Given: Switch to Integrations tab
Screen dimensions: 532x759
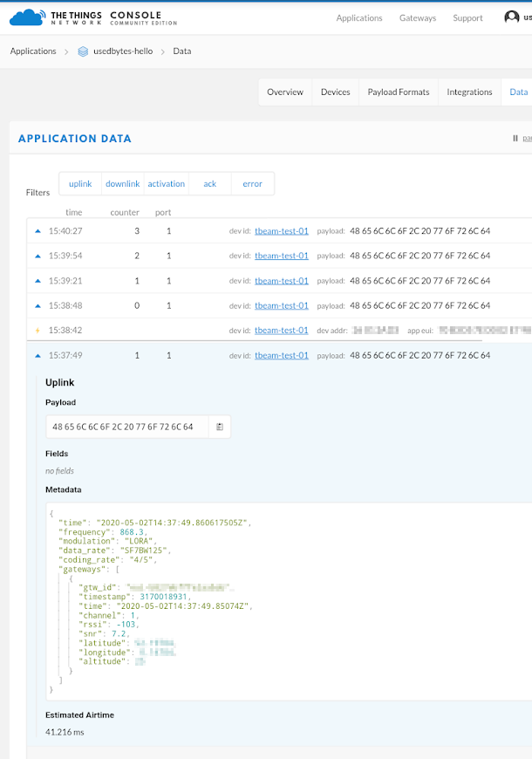Looking at the screenshot, I should point(469,92).
